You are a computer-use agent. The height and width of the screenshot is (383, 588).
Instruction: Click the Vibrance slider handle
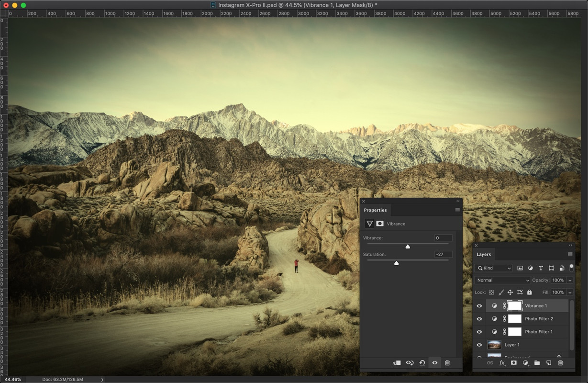point(408,247)
